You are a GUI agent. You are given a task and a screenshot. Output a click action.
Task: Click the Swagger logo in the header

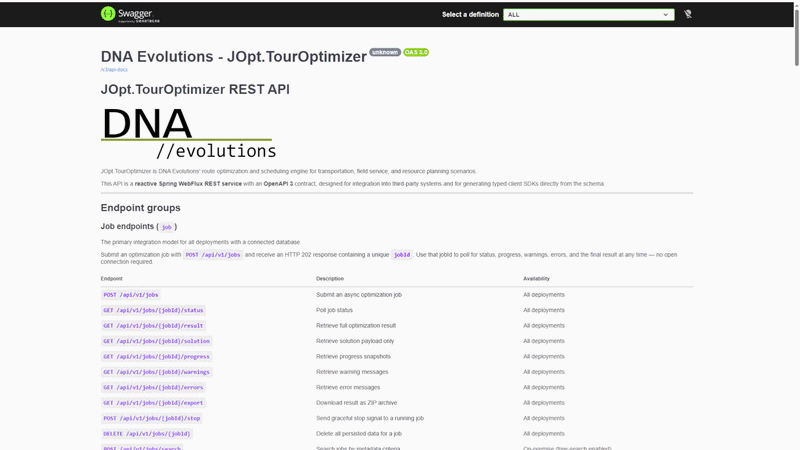click(x=130, y=14)
